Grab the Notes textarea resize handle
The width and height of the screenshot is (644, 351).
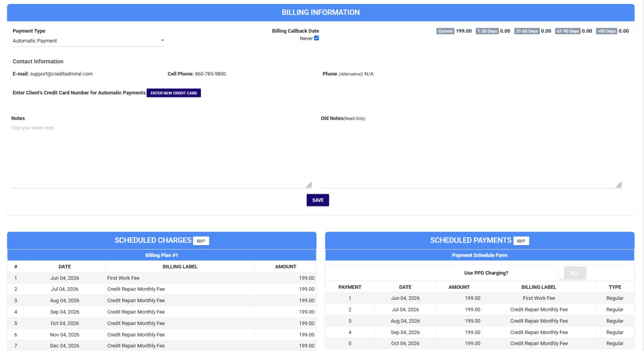coord(309,185)
